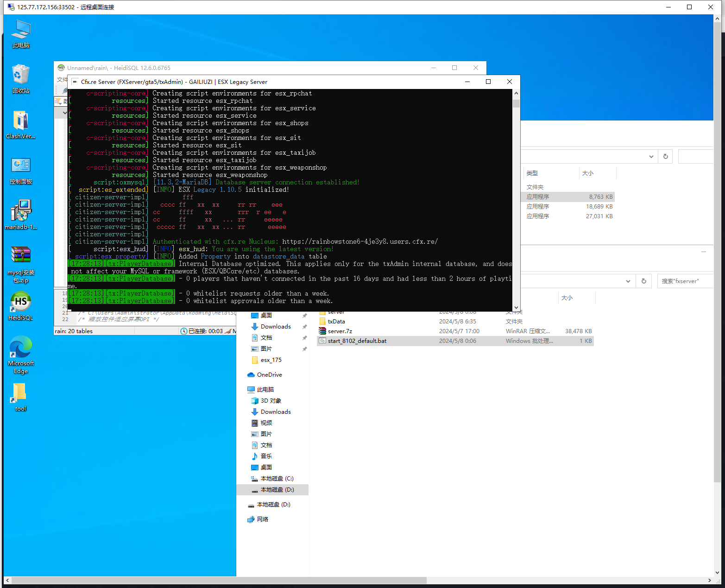Select the mariadb-1... installer icon
This screenshot has height=588, width=725.
21,215
